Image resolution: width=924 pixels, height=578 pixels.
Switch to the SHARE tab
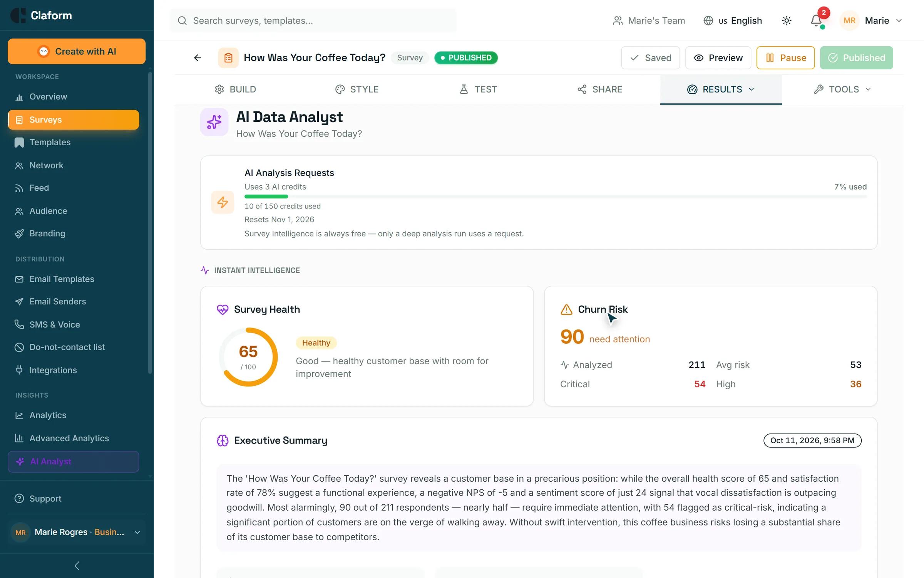tap(599, 89)
